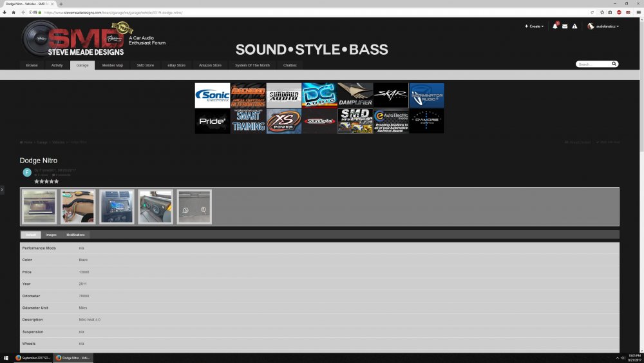
Task: Open the downloads arrow icon
Action: (4, 12)
